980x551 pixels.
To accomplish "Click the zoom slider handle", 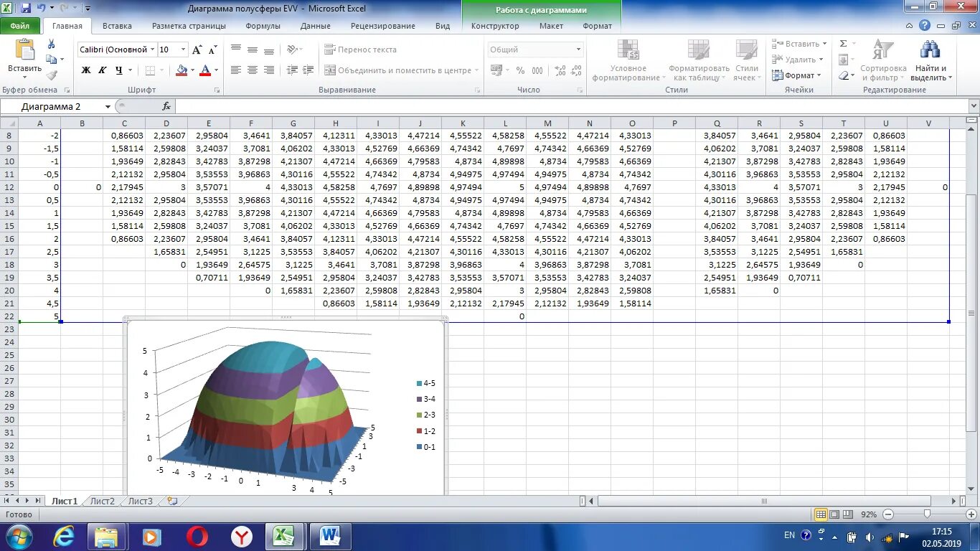I will tap(927, 514).
